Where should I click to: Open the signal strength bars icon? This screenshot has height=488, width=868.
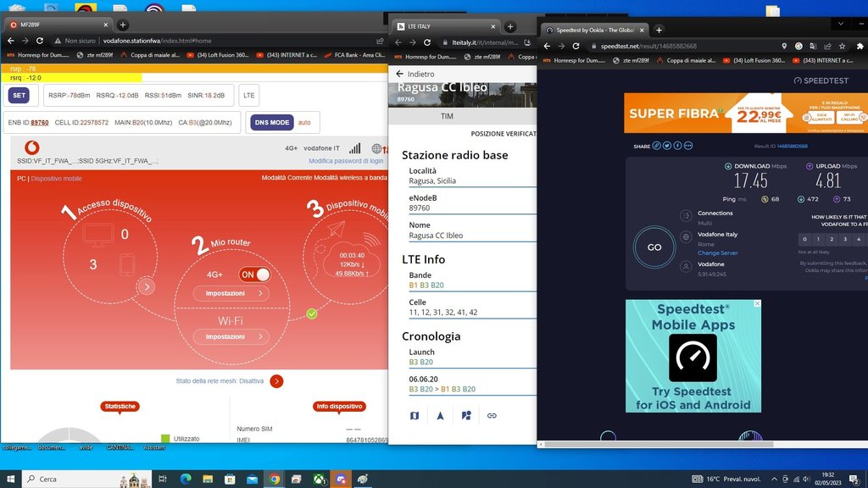click(x=355, y=148)
